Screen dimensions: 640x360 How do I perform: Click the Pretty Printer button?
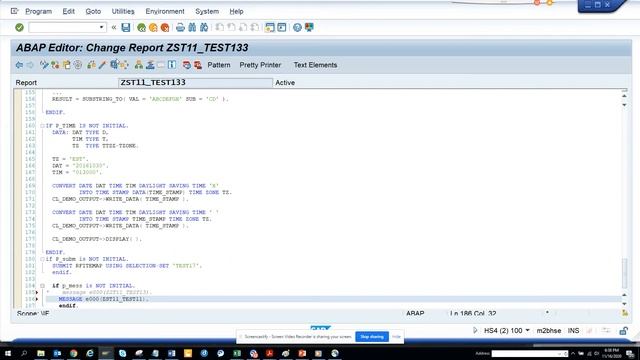click(x=260, y=65)
